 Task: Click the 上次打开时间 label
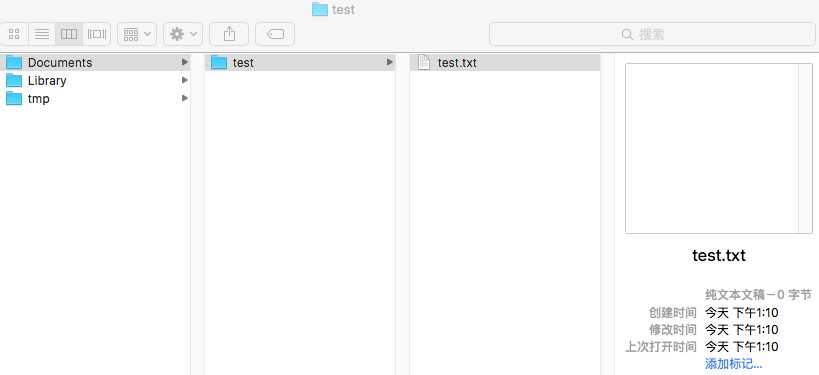click(x=661, y=347)
